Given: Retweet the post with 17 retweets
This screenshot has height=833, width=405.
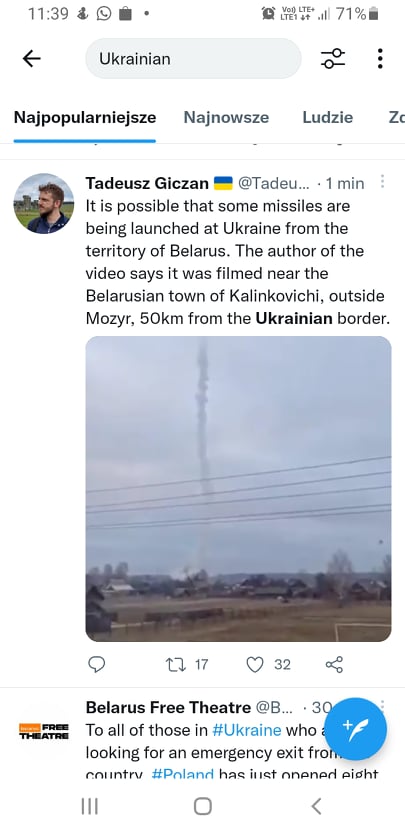Looking at the screenshot, I should point(187,664).
